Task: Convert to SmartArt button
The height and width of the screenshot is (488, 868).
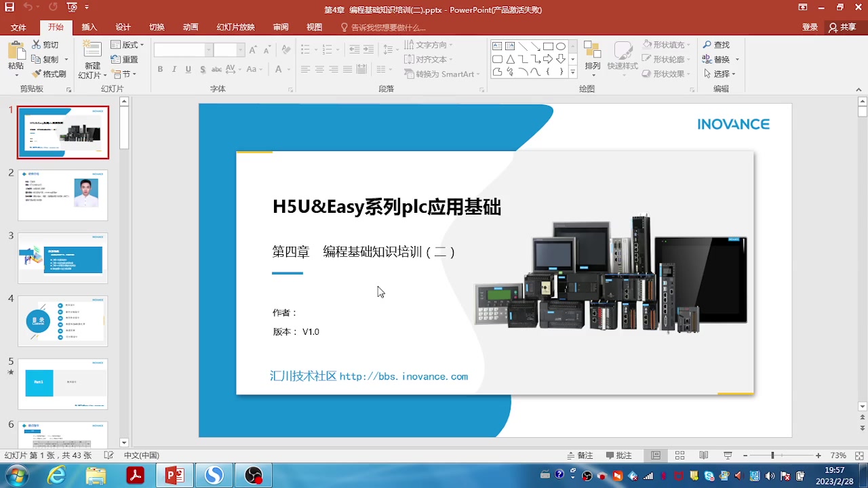Action: [x=441, y=74]
